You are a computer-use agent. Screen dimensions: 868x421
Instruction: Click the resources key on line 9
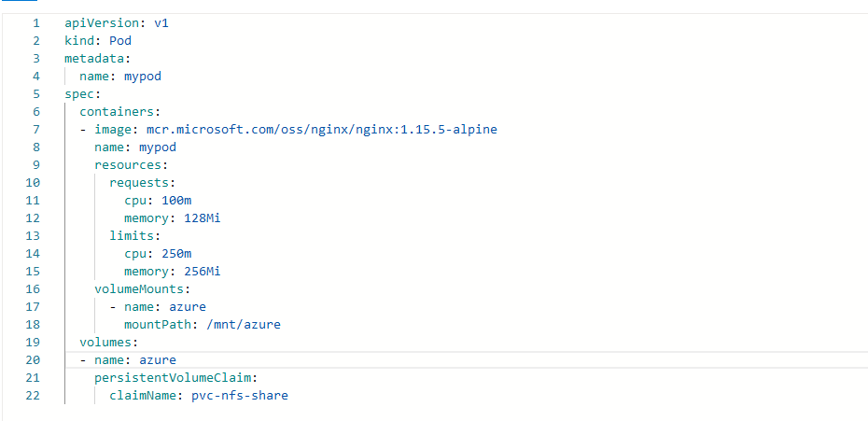(x=127, y=165)
